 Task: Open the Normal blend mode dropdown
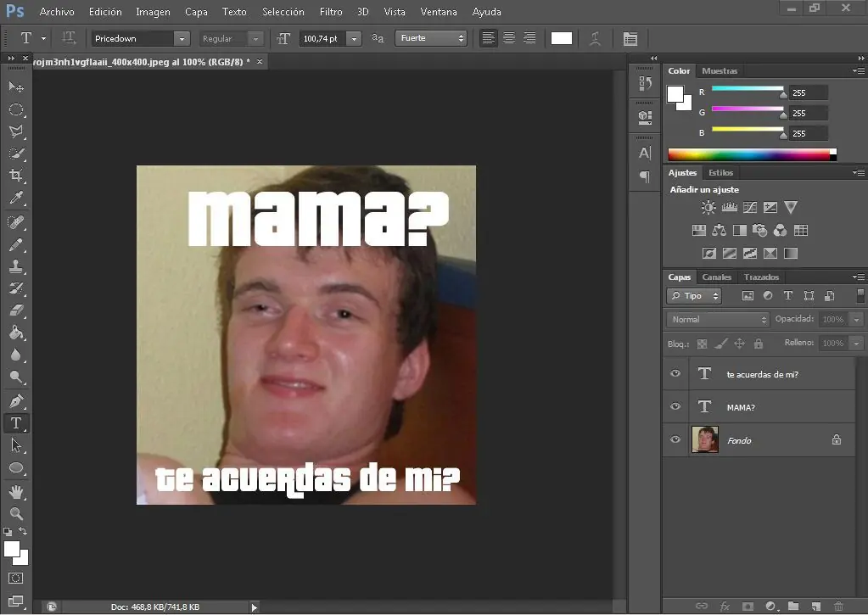(x=718, y=320)
